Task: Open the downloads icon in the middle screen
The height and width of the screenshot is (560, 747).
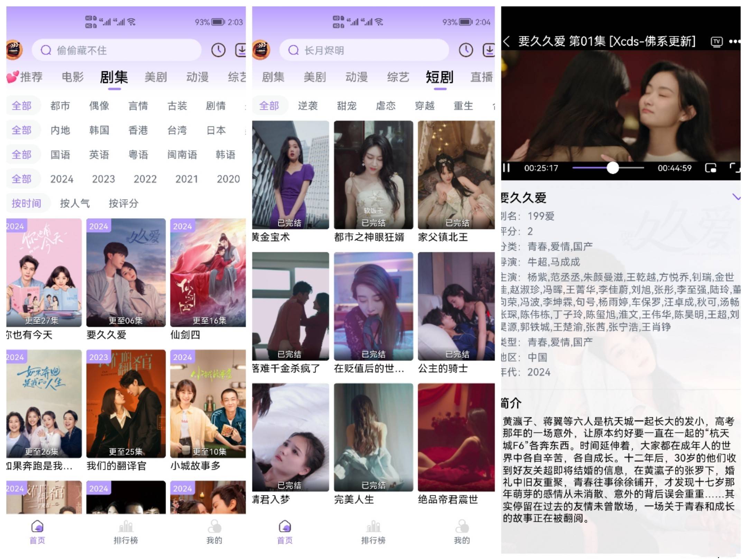Action: [488, 50]
